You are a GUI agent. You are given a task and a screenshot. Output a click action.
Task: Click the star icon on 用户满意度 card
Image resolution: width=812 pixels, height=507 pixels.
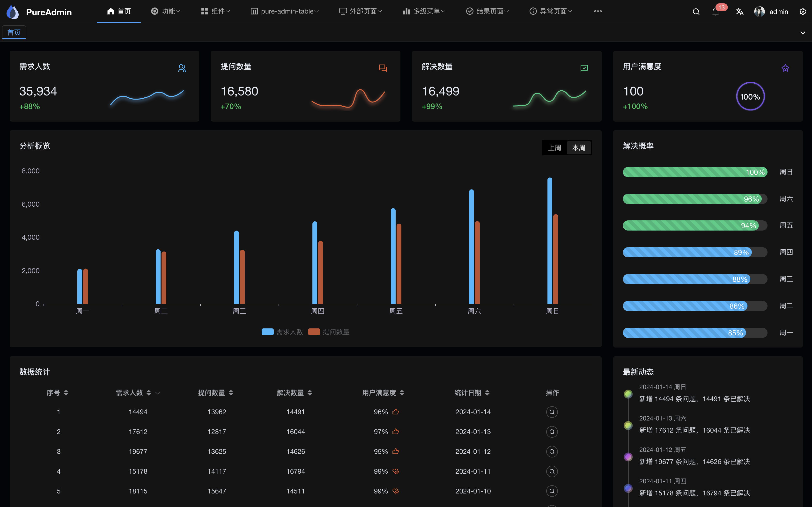(x=785, y=68)
